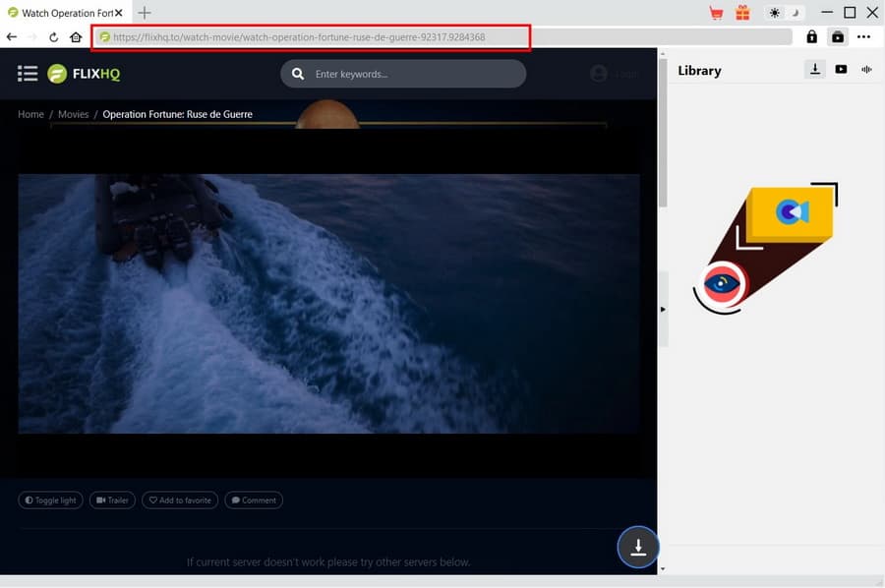885x588 pixels.
Task: Open the hamburger category menu on FlixHQ
Action: pos(26,73)
